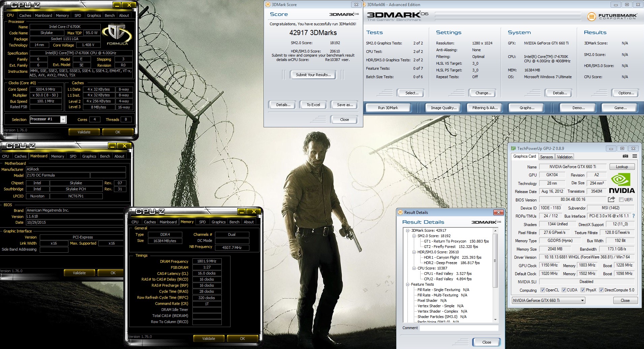The height and width of the screenshot is (349, 644).
Task: Click the Run 3DMark button
Action: (388, 108)
